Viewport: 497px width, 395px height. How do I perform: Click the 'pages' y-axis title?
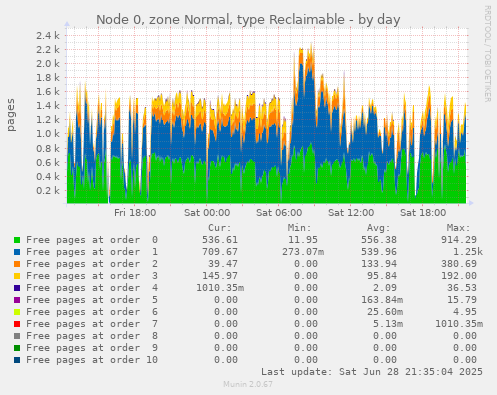[11, 115]
